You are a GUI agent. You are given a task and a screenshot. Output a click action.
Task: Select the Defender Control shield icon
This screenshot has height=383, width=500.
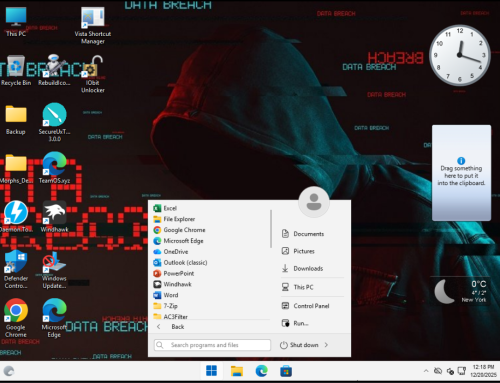[x=16, y=269]
